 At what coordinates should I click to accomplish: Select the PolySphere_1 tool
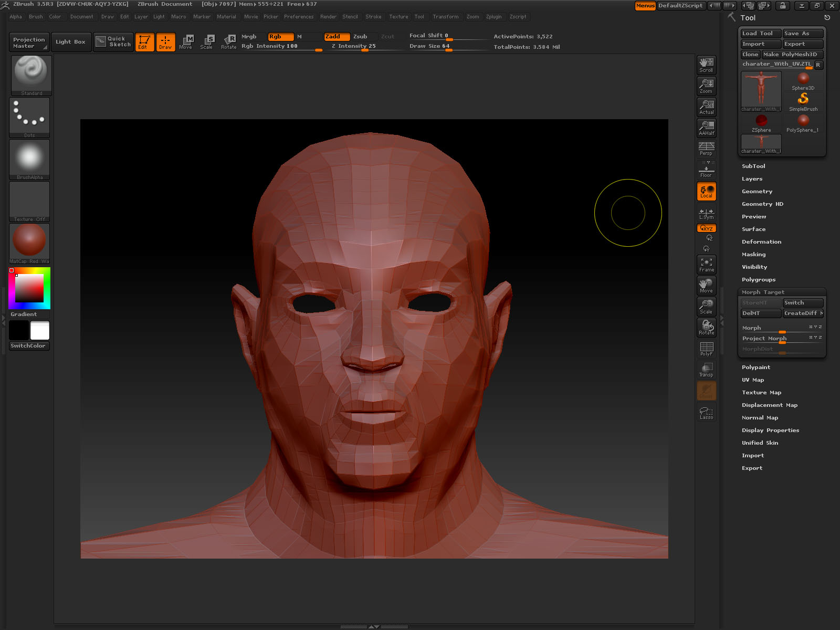point(803,123)
